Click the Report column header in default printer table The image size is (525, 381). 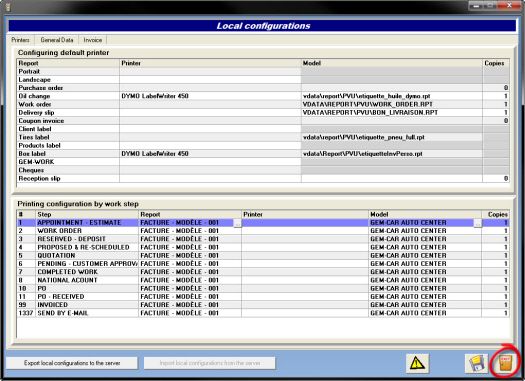[68, 63]
